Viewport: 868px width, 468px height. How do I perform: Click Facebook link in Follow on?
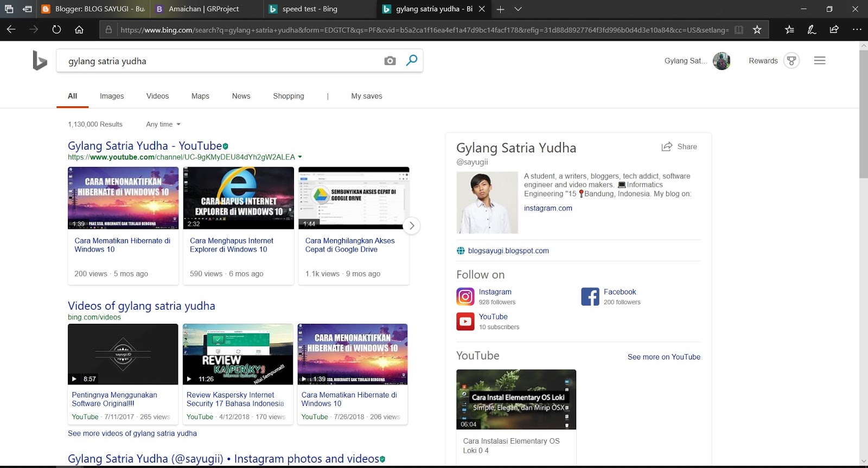click(620, 292)
